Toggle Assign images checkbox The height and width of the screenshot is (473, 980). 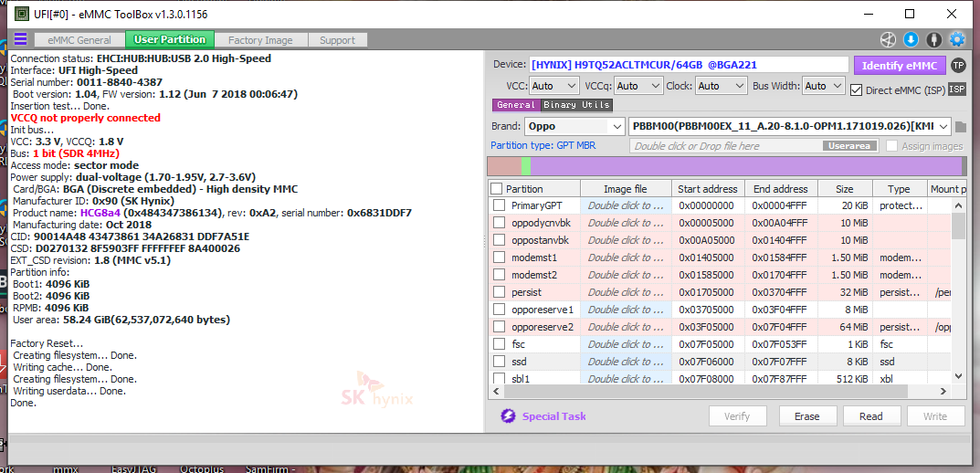point(892,145)
